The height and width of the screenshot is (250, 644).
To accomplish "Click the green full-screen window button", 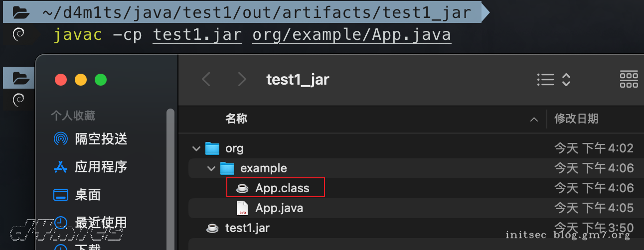I will click(x=101, y=80).
